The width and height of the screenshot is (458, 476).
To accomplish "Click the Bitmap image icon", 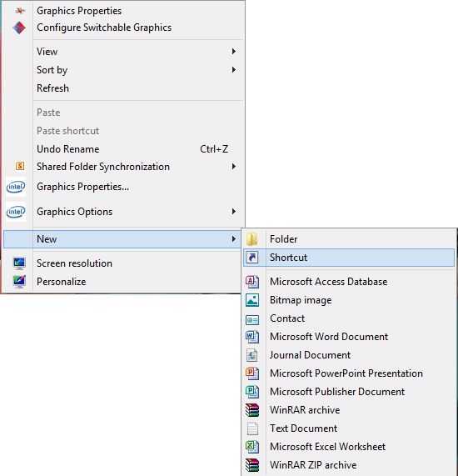I will pyautogui.click(x=252, y=300).
